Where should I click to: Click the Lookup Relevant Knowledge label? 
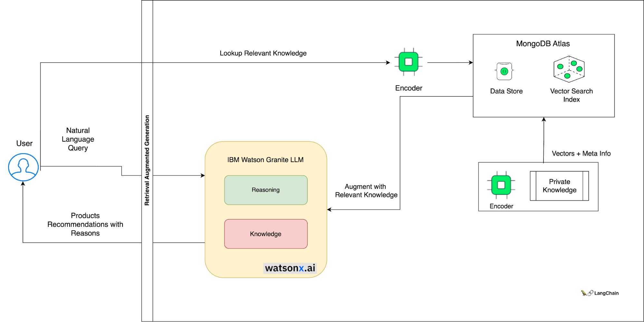263,53
